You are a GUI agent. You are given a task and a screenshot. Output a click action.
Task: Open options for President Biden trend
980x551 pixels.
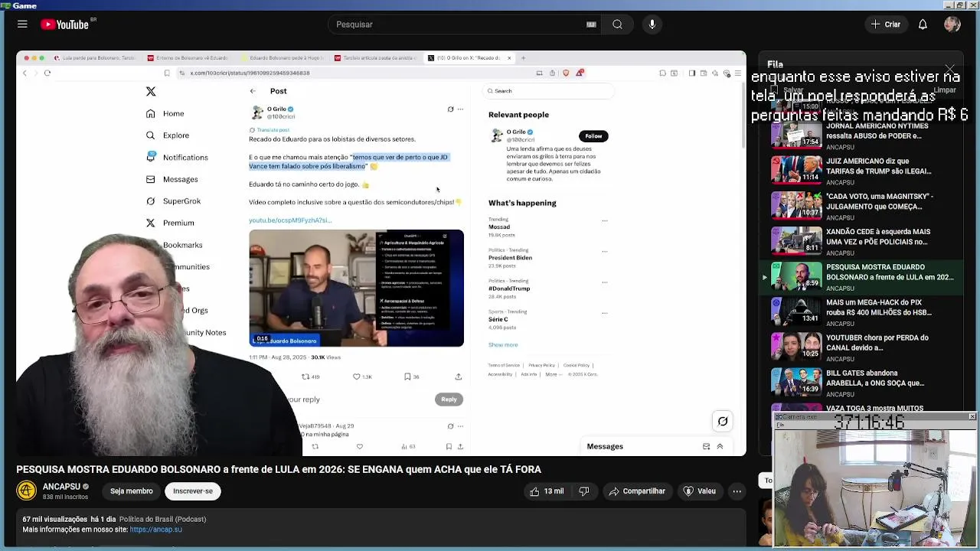(604, 252)
